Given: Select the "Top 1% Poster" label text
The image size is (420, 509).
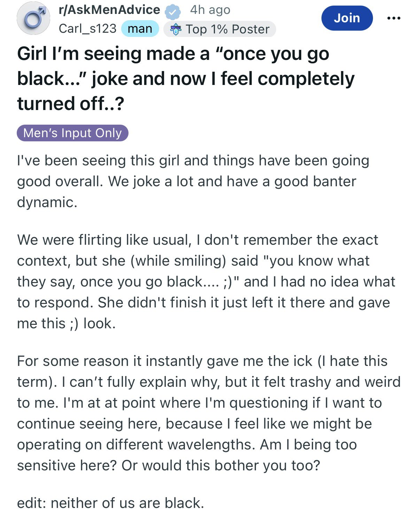Looking at the screenshot, I should 227,29.
